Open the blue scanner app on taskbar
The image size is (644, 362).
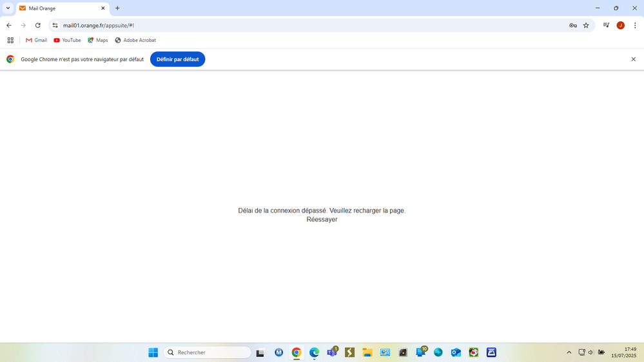point(491,352)
